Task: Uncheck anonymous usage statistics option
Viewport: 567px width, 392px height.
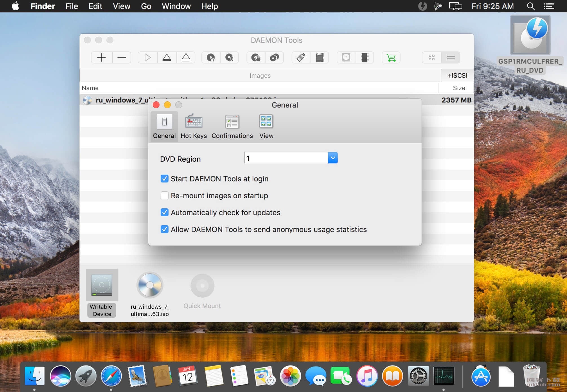Action: (x=164, y=229)
